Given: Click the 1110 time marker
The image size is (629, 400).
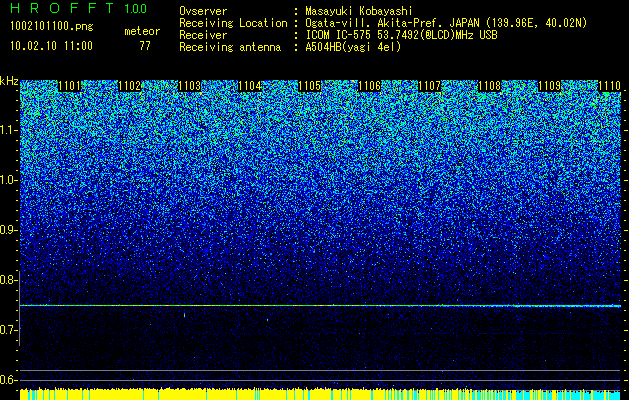Looking at the screenshot, I should click(x=610, y=86).
